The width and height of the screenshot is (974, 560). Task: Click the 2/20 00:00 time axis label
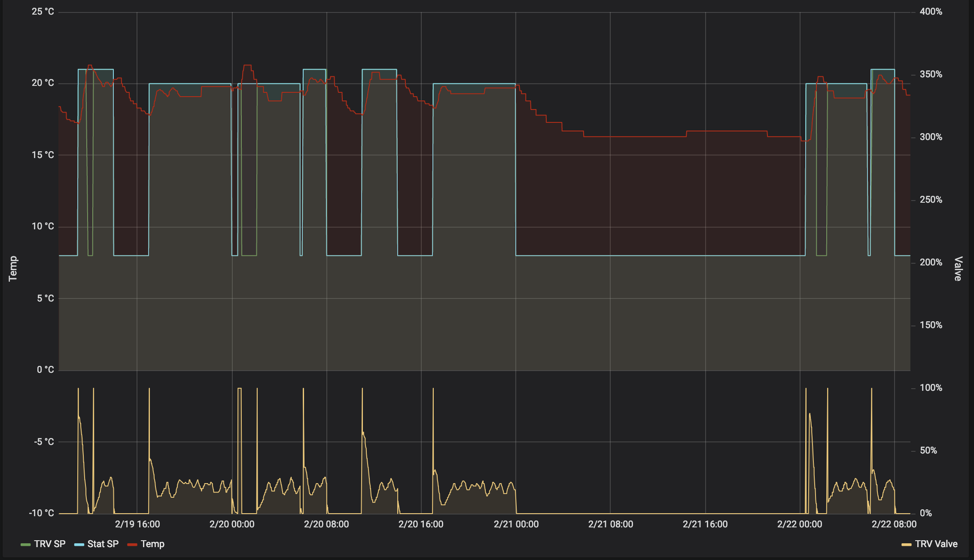point(232,524)
